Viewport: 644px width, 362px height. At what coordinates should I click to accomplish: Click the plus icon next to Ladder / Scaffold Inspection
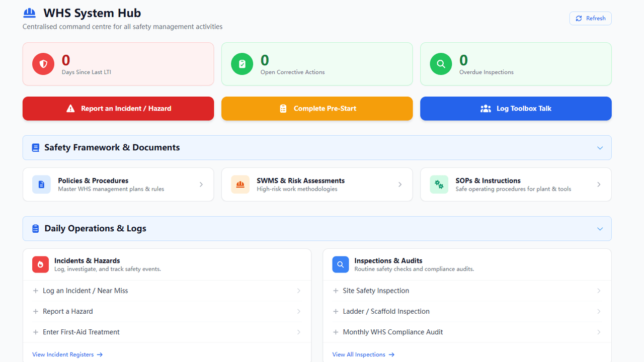[336, 311]
